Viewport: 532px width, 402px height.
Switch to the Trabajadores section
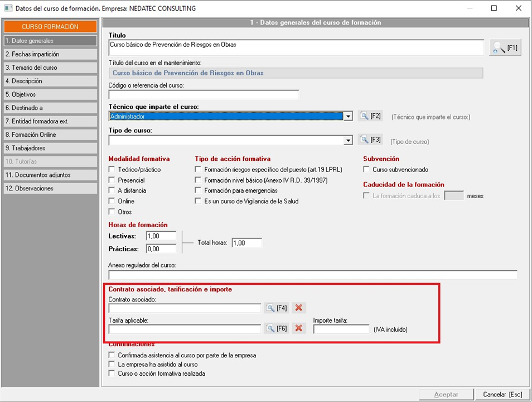[50, 148]
